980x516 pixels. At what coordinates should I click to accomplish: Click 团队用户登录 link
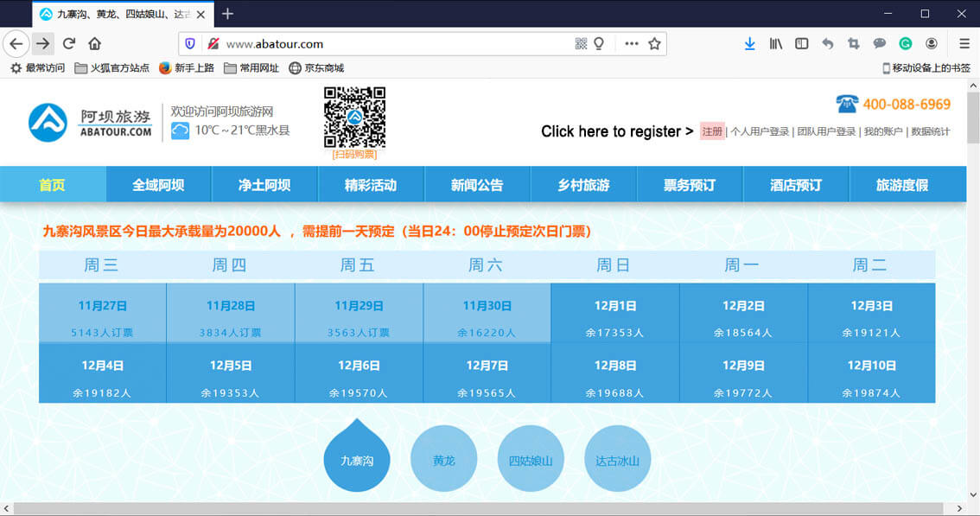[x=826, y=131]
